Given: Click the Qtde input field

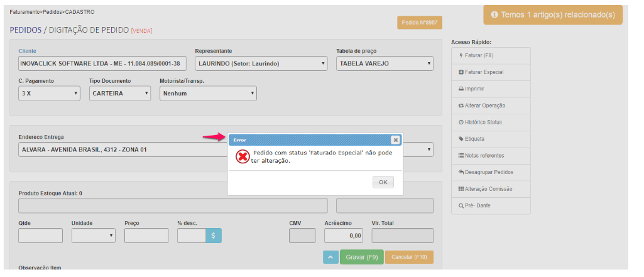Looking at the screenshot, I should (40, 236).
